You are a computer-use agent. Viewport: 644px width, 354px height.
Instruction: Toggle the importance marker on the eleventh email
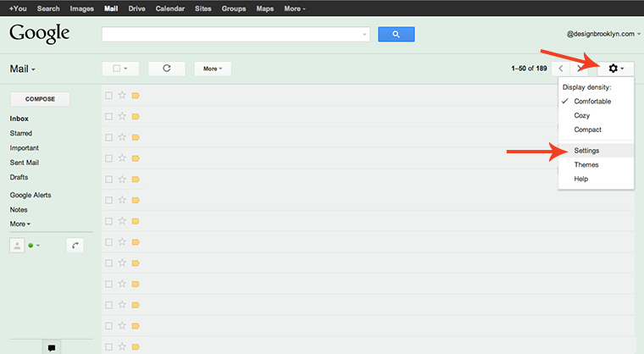click(136, 305)
